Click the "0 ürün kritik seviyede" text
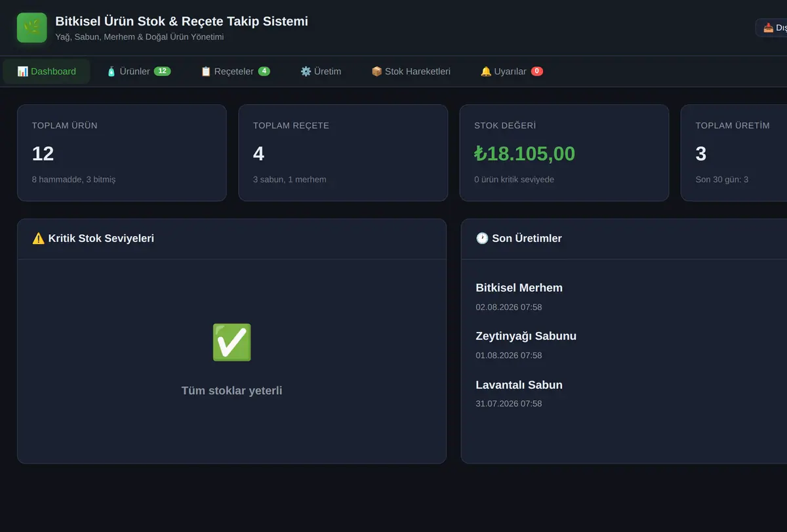Screen dimensions: 787x532 514,179
